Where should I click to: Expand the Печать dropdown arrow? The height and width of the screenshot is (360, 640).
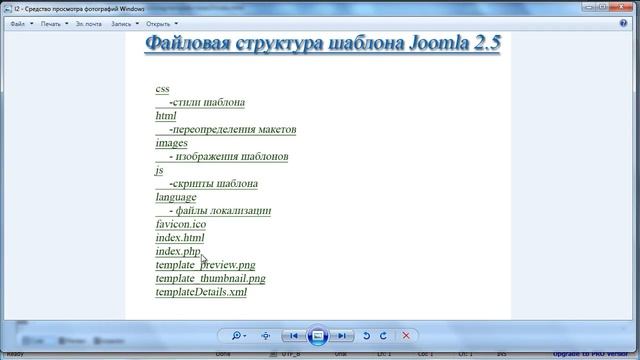pos(67,24)
